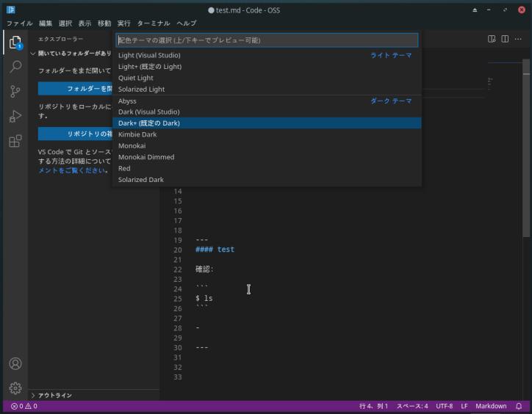Viewport: 532px width, 414px height.
Task: Click the UTF-8 encoding status
Action: point(444,406)
